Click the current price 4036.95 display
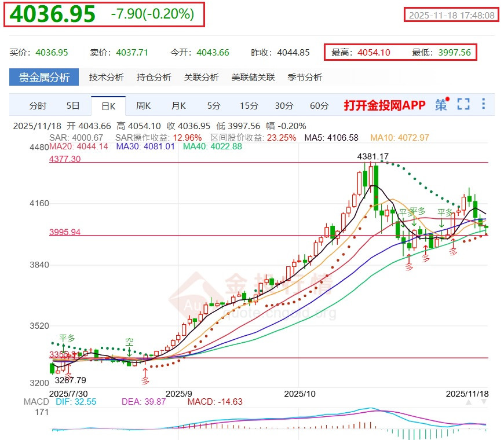This screenshot has height=440, width=504. point(53,13)
